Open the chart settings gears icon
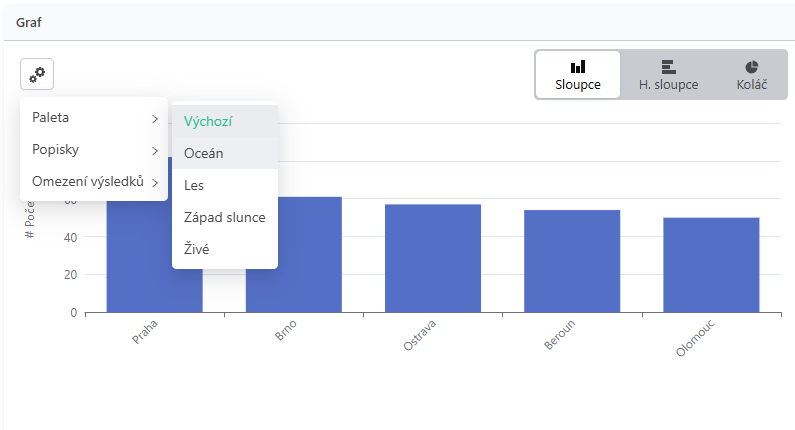This screenshot has width=795, height=430. coord(37,74)
